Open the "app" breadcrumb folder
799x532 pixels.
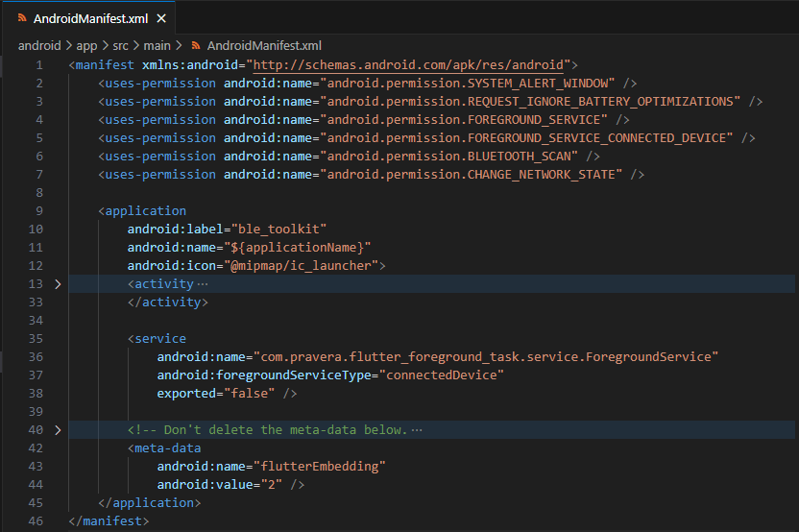pos(87,45)
